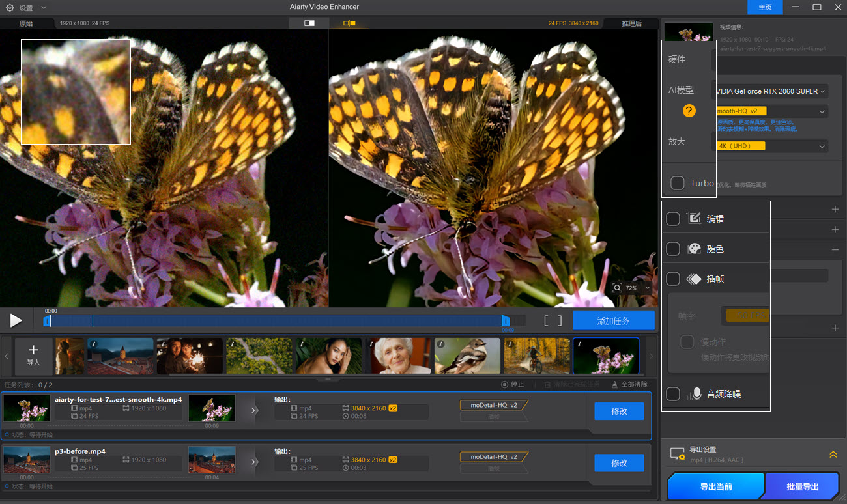Image resolution: width=847 pixels, height=504 pixels.
Task: Set the left bracket in-point marker
Action: [547, 320]
